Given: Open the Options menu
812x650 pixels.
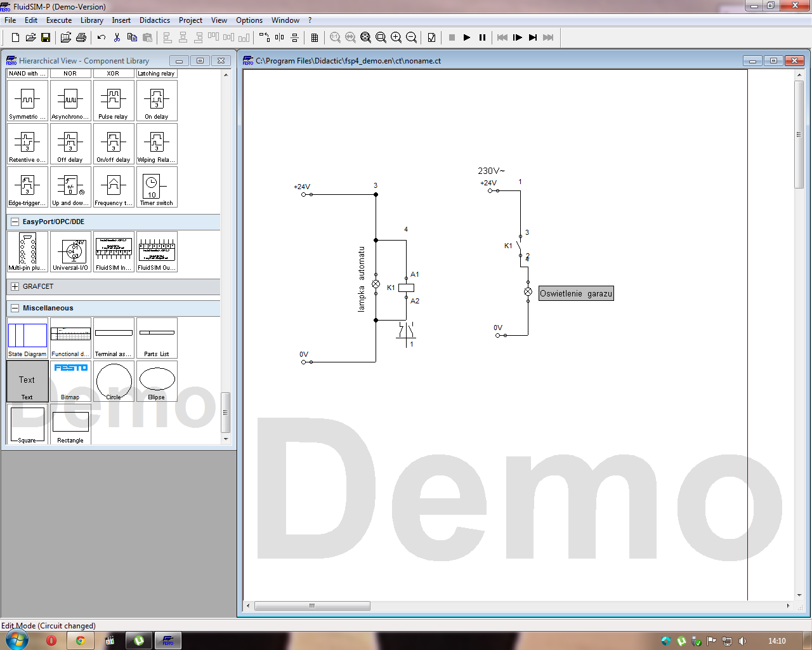Looking at the screenshot, I should coord(249,20).
